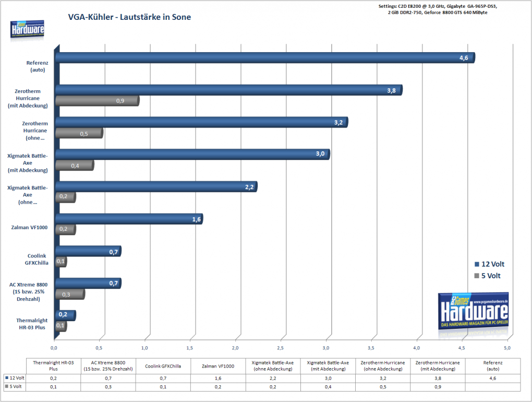Screen dimensions: 532x402
Task: Click the 'AC Xtreme 8800 (15 bzw. 25% Drehzahl)' axis label
Action: tap(28, 292)
